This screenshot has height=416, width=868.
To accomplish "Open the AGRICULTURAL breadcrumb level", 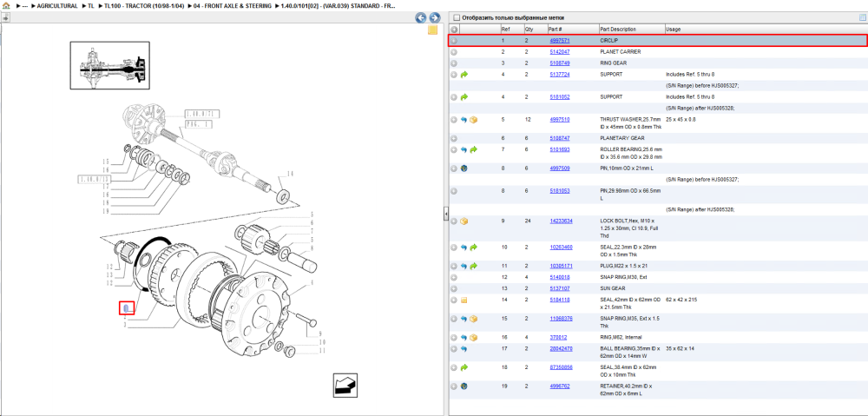I will point(57,6).
